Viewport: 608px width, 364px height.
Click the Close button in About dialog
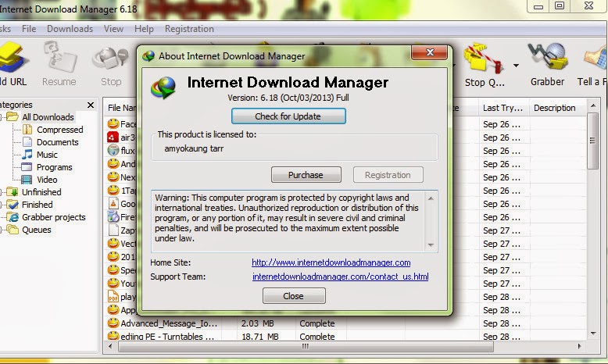[294, 296]
